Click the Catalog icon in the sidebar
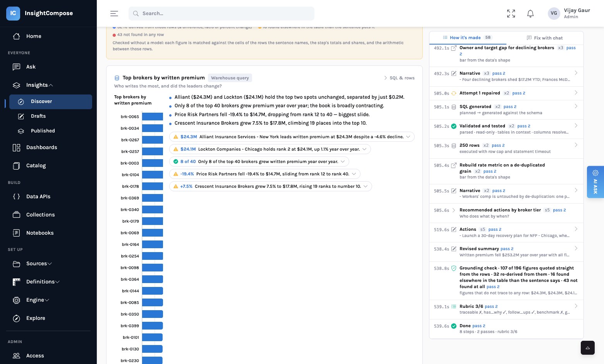 click(x=16, y=165)
